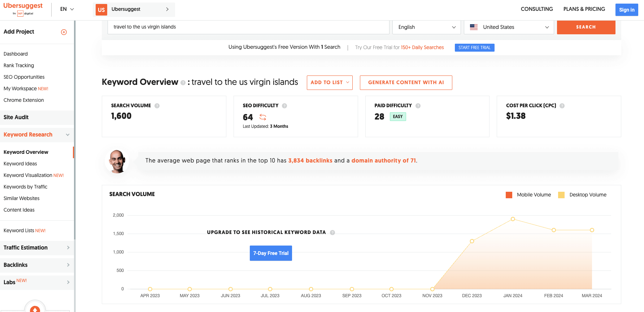Open Plans & Pricing
Screen dimensions: 644x312
[x=584, y=9]
